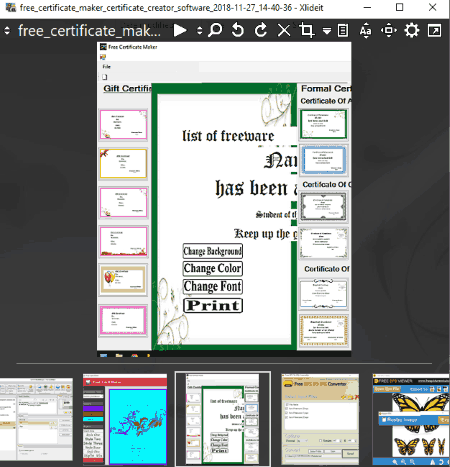Click the Aa text icon in the toolbar
The width and height of the screenshot is (450, 467).
(x=366, y=31)
